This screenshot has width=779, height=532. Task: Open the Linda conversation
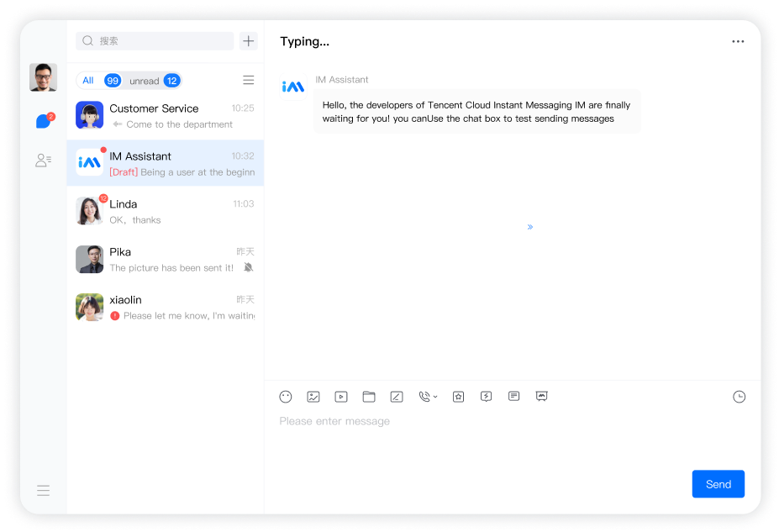coord(166,212)
